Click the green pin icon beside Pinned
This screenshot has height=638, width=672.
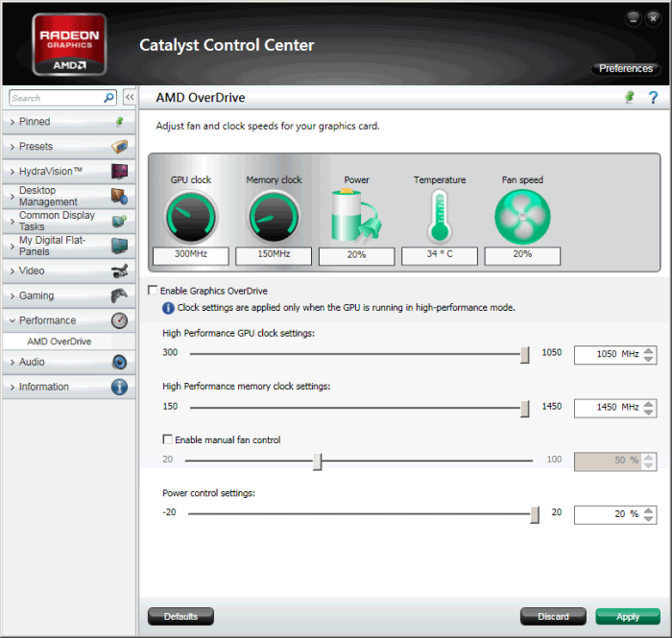click(x=120, y=122)
